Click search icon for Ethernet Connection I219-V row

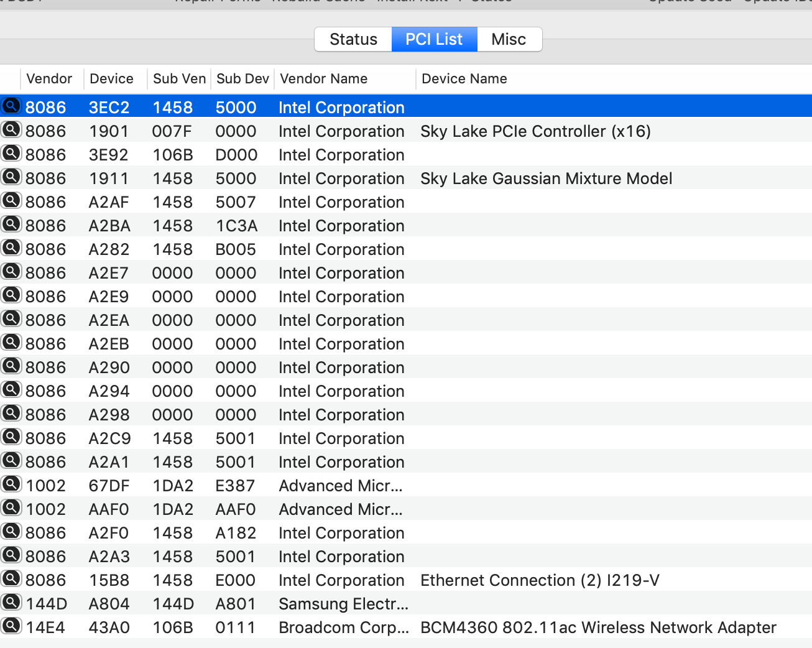(11, 578)
